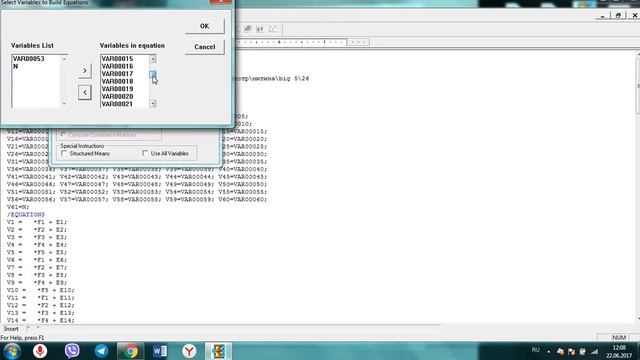Click the equation list scrollbar thumb

(x=153, y=74)
